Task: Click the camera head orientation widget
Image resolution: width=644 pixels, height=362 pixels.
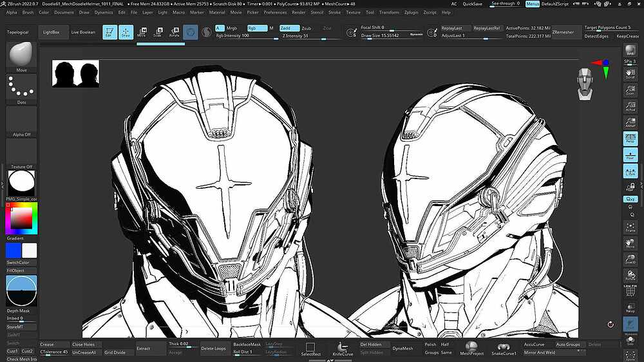Action: (585, 84)
